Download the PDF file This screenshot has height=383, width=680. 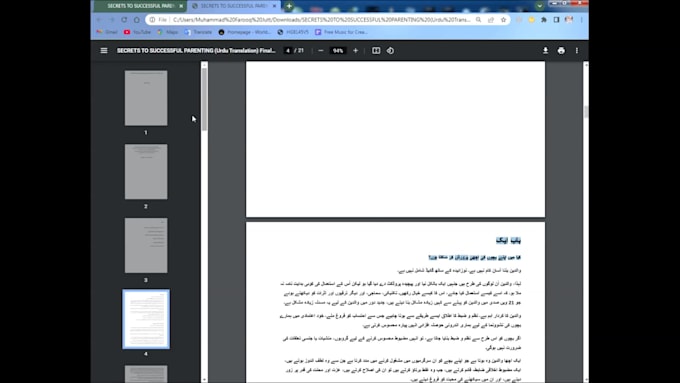(x=546, y=51)
